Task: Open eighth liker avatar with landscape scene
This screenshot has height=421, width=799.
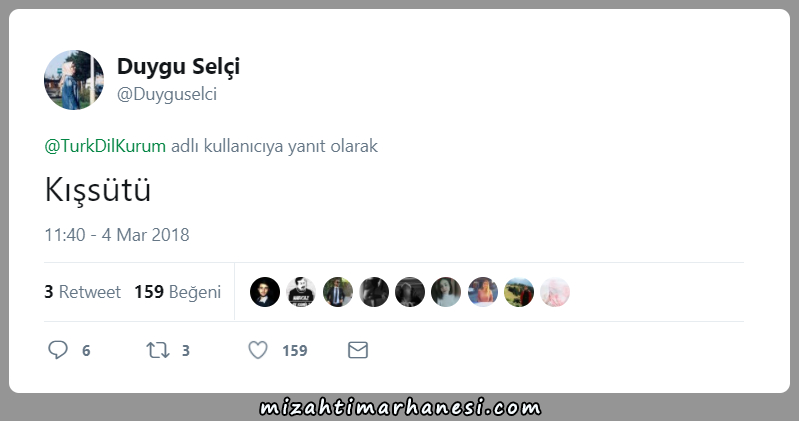Action: 519,292
